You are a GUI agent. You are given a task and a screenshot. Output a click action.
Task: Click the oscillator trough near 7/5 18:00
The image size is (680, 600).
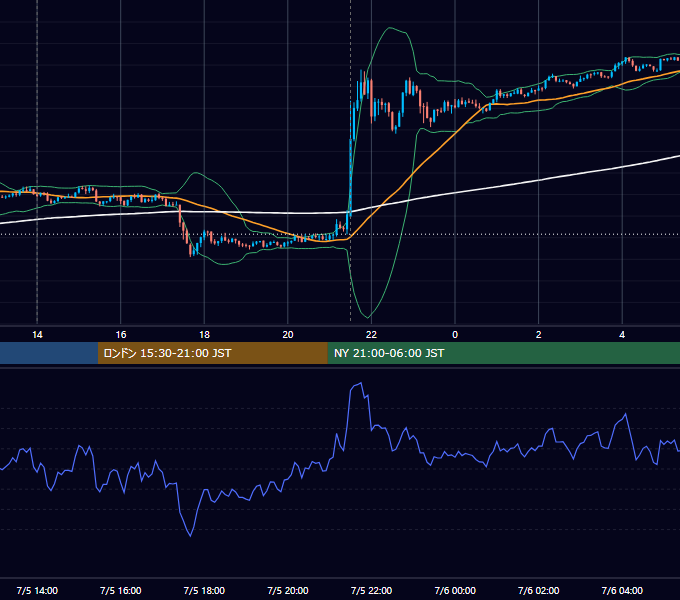(x=190, y=536)
